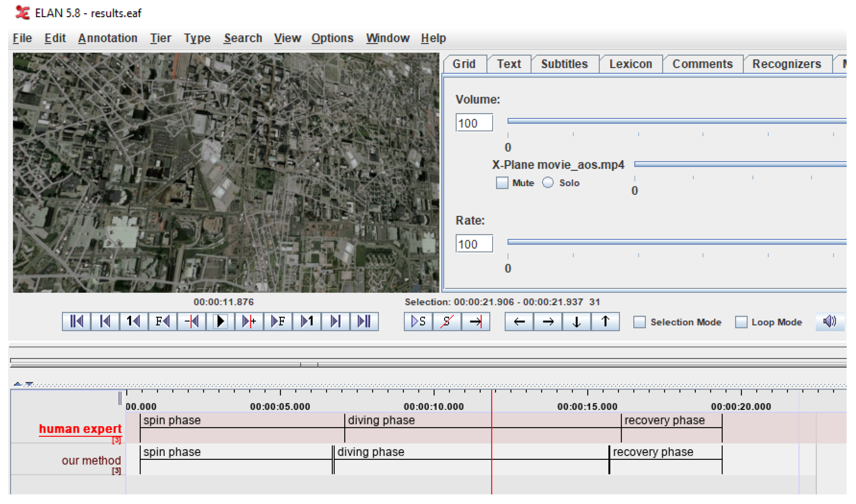Click the Clear Selection button
The height and width of the screenshot is (504, 856).
pos(447,321)
